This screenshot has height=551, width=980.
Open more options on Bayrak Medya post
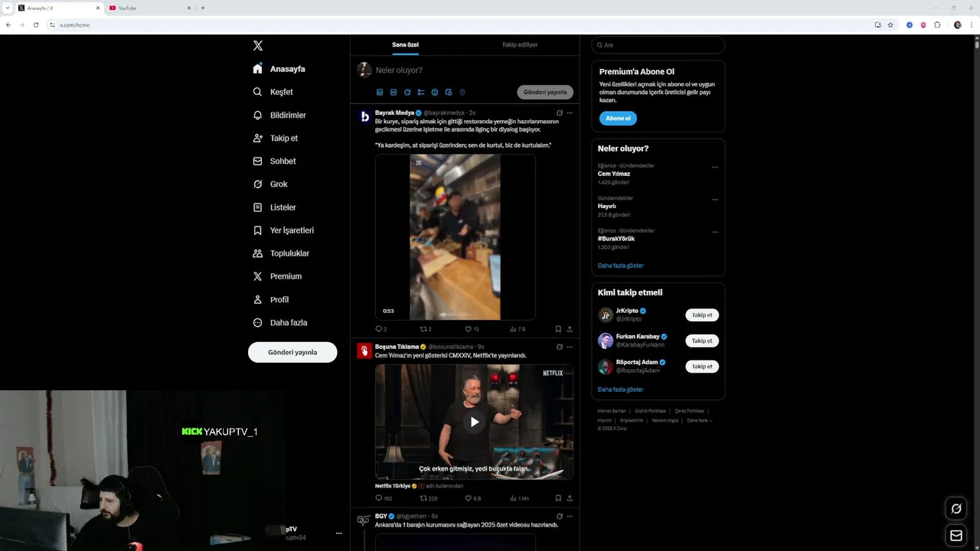click(x=570, y=113)
